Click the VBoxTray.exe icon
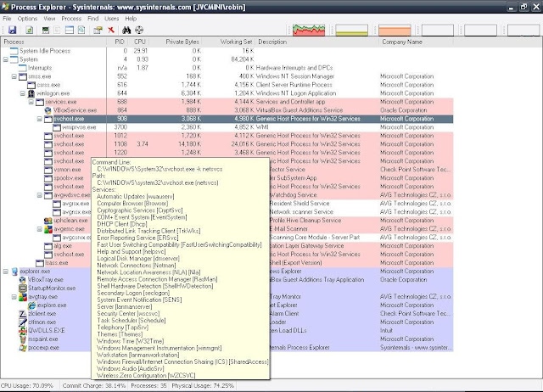The height and width of the screenshot is (392, 543). click(x=23, y=280)
